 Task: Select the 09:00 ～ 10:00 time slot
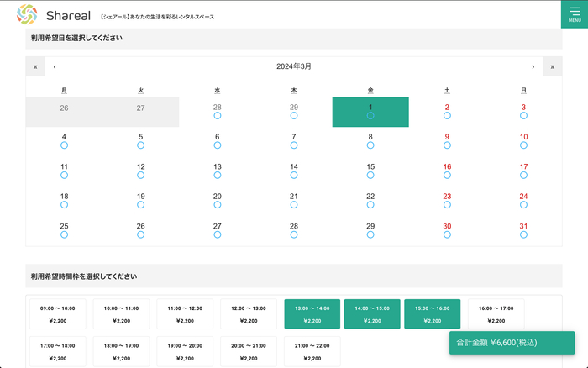pos(58,313)
